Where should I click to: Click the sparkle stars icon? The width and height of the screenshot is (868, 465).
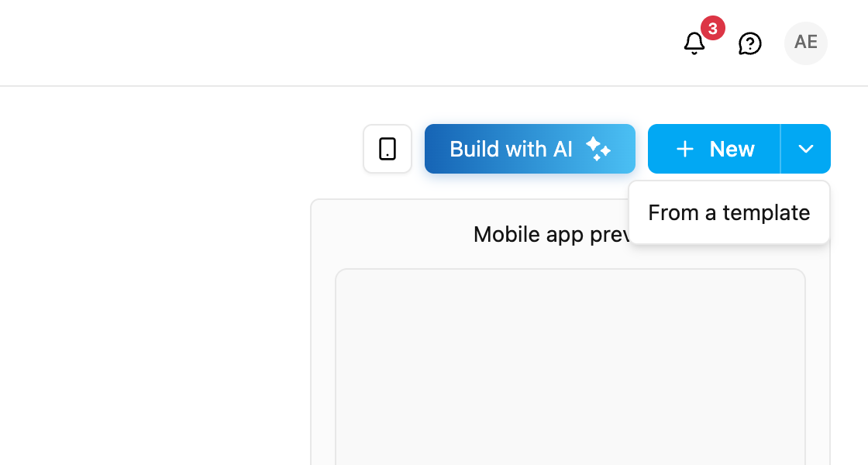(x=598, y=149)
